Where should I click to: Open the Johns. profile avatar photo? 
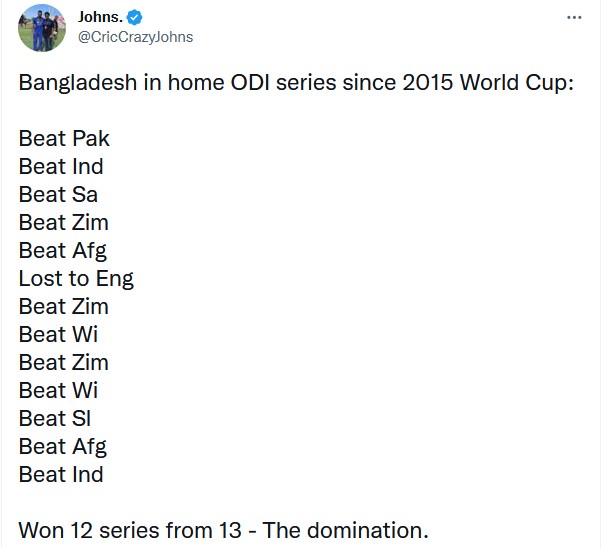point(42,28)
